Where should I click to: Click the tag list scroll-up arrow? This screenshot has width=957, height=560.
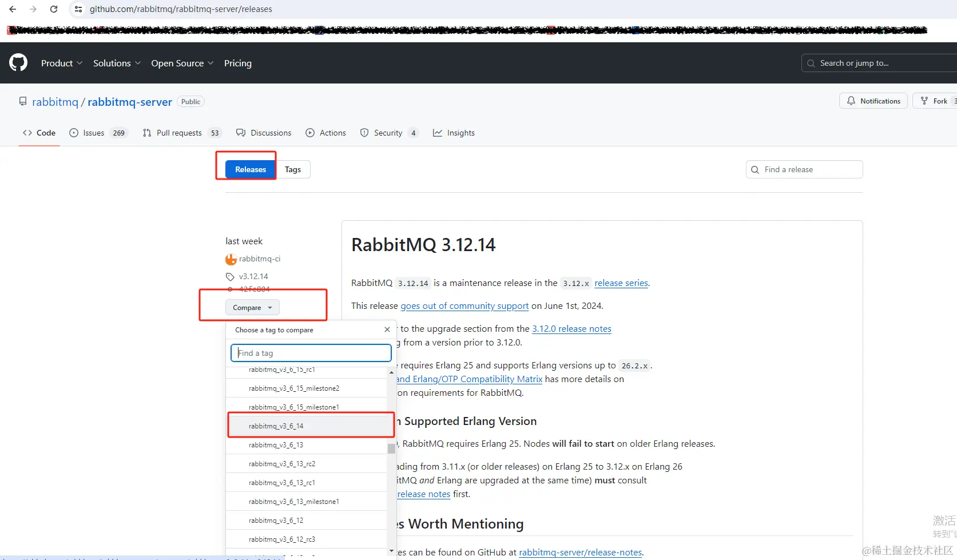click(391, 372)
